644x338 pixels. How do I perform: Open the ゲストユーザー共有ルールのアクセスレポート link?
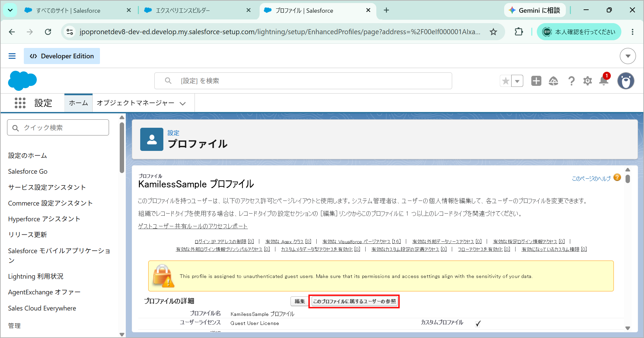(193, 226)
